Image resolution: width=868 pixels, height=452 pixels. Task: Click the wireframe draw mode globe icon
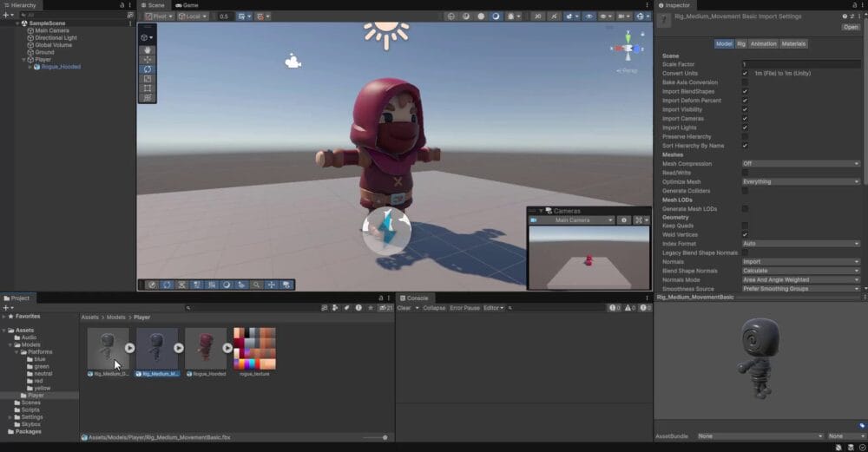(450, 16)
